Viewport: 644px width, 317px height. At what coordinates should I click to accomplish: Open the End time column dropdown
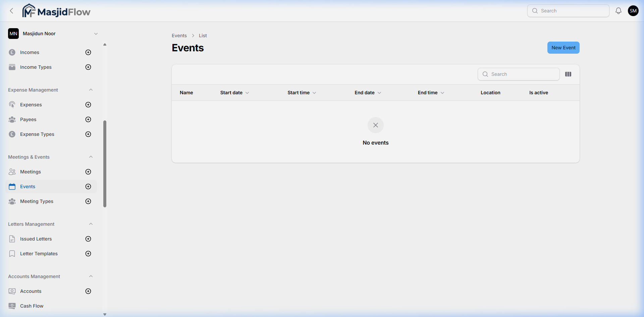[442, 93]
